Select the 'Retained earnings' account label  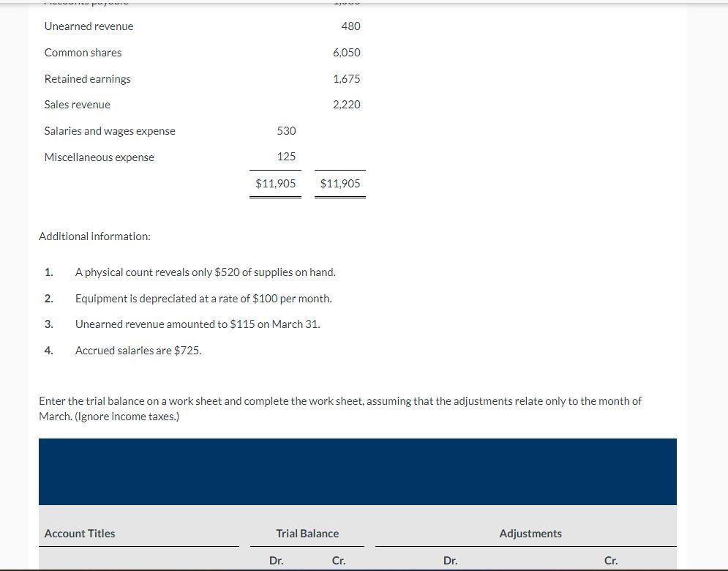(87, 79)
